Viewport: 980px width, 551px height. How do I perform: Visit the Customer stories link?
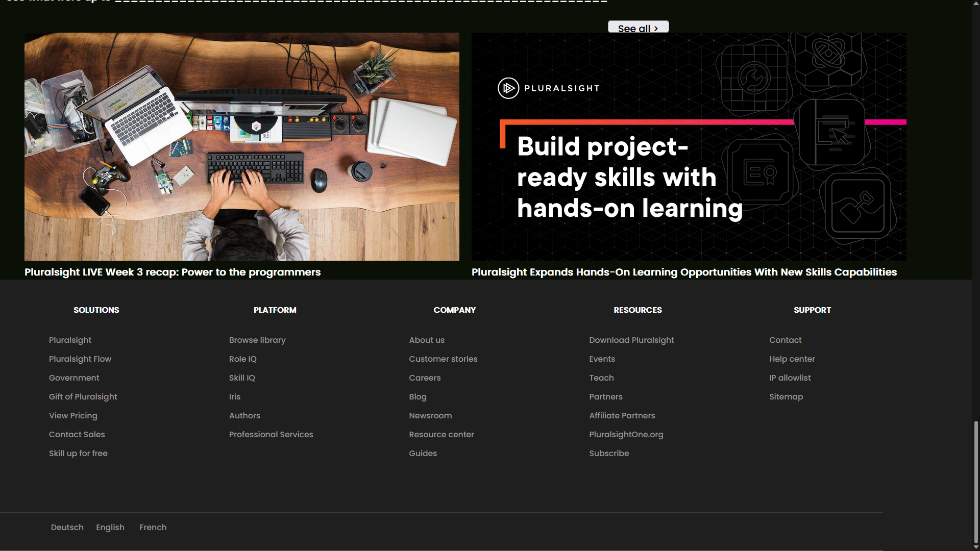[443, 359]
